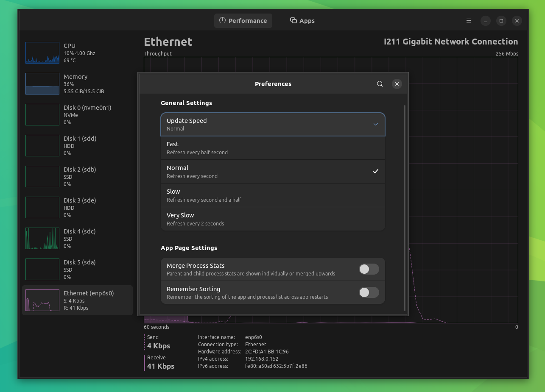Select Very Slow refresh every 2 seconds

click(273, 219)
